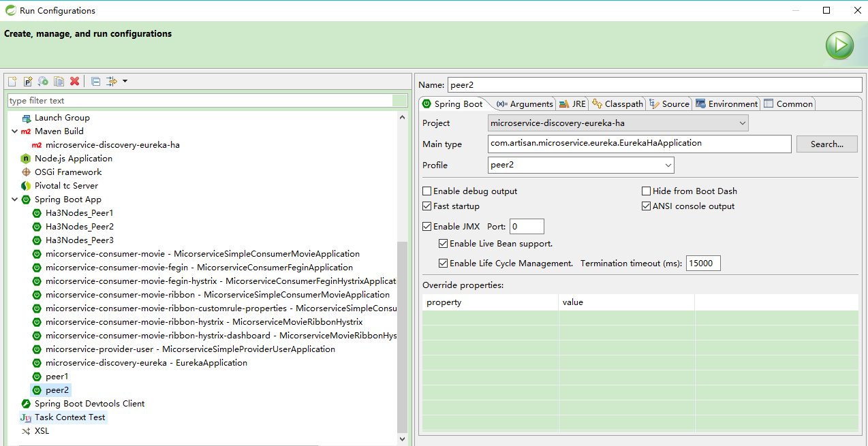The image size is (868, 446).
Task: Collapse all tree entries via toolbar icon
Action: [95, 81]
